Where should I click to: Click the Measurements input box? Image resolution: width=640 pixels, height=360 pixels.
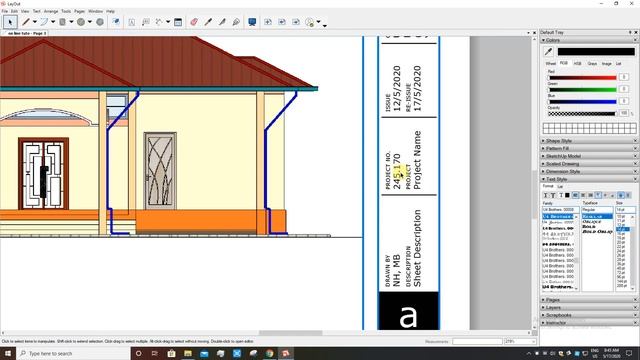(477, 341)
